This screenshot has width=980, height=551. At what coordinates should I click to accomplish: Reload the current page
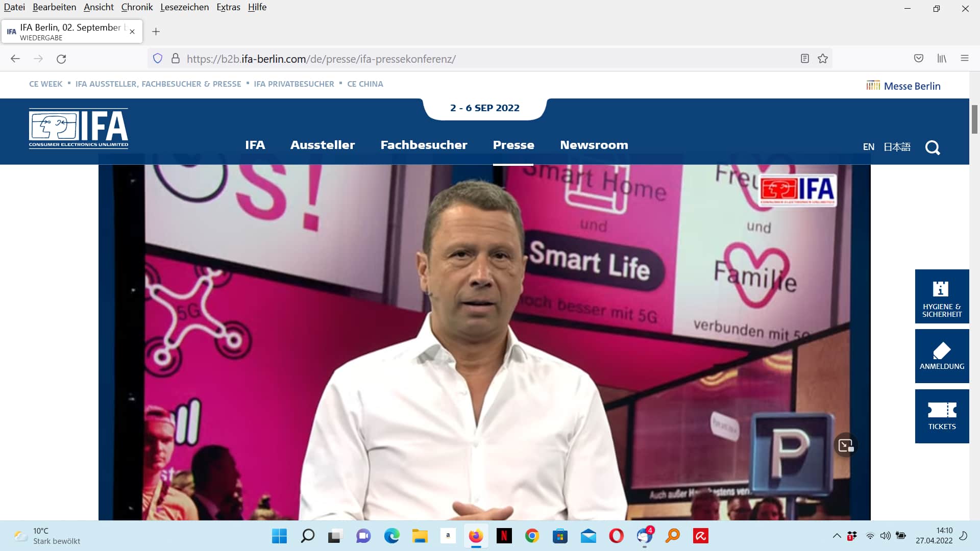(x=61, y=59)
